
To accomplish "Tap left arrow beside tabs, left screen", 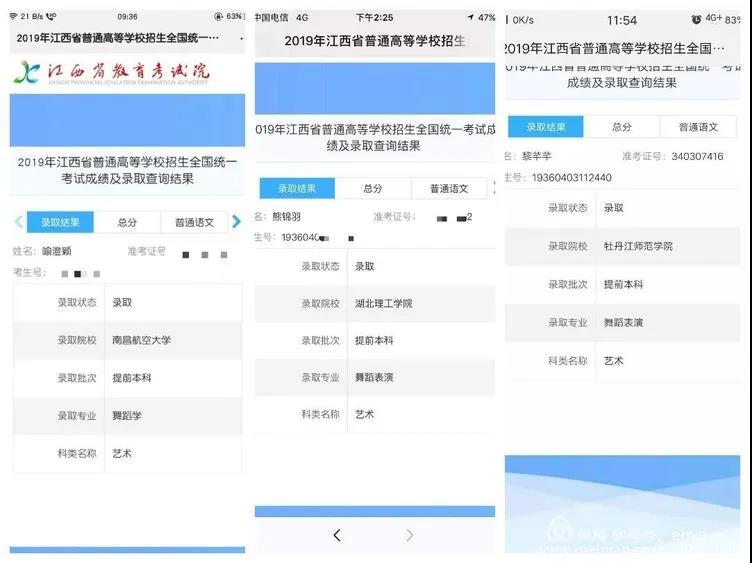I will (19, 222).
